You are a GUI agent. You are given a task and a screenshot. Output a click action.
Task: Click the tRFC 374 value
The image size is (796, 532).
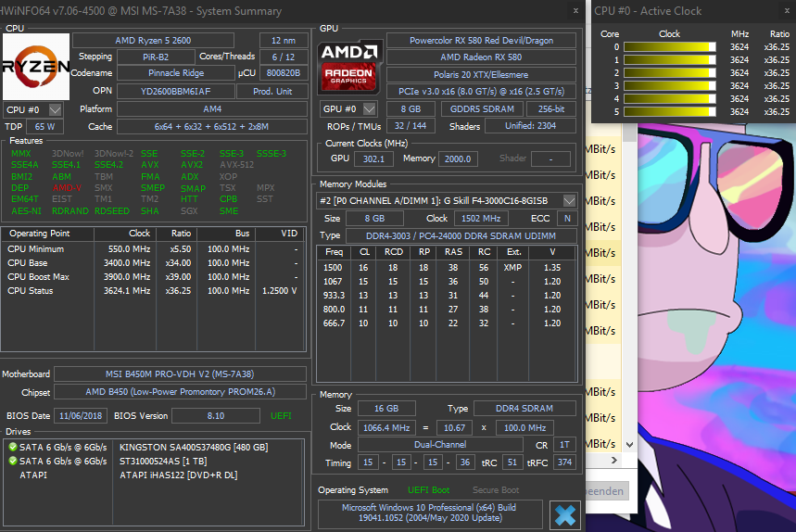pyautogui.click(x=564, y=462)
